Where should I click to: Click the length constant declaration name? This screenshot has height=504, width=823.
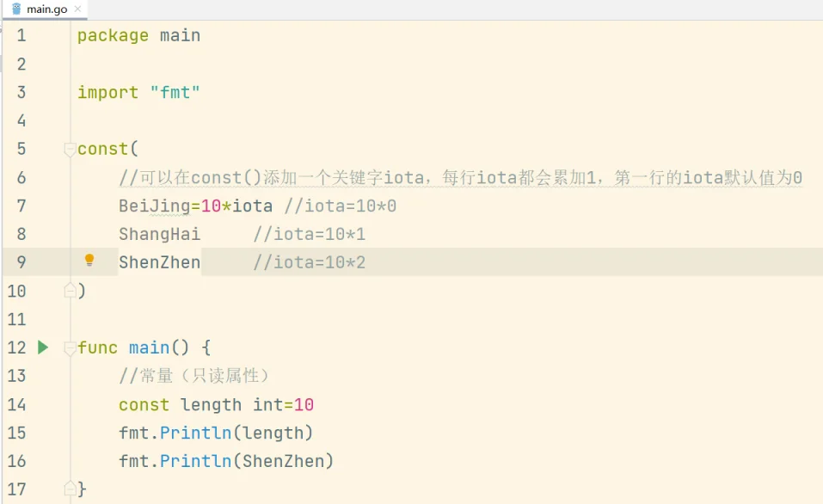[211, 405]
